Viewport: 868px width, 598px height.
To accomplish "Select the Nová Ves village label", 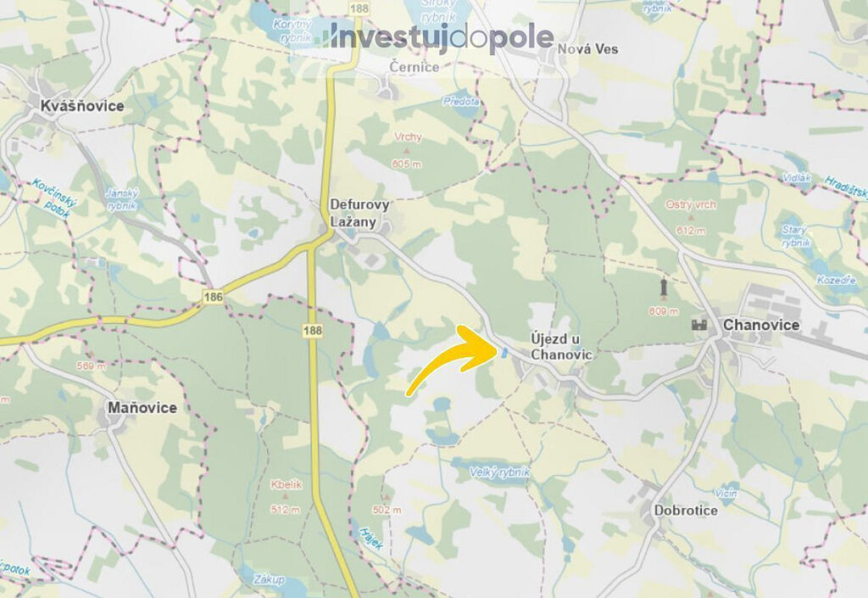I will click(x=587, y=49).
